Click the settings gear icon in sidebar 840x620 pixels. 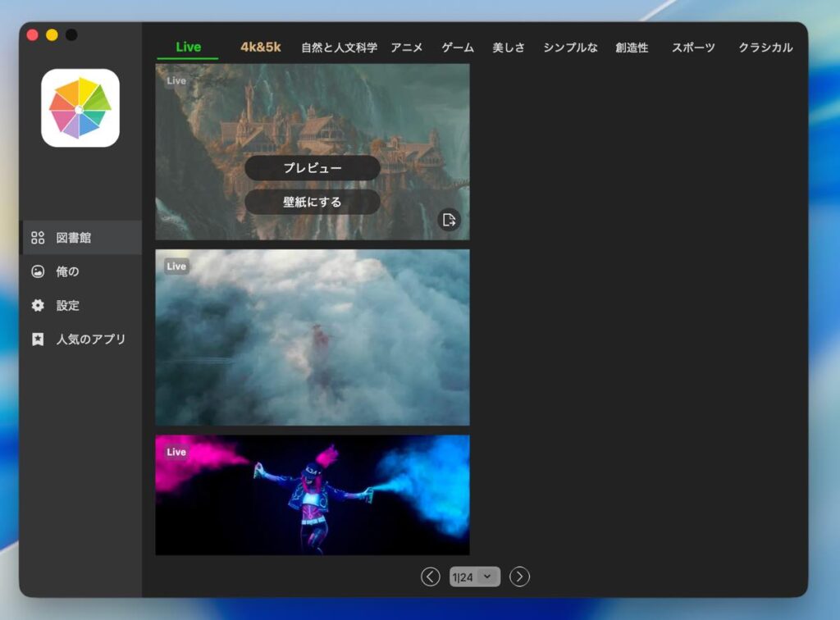click(38, 305)
